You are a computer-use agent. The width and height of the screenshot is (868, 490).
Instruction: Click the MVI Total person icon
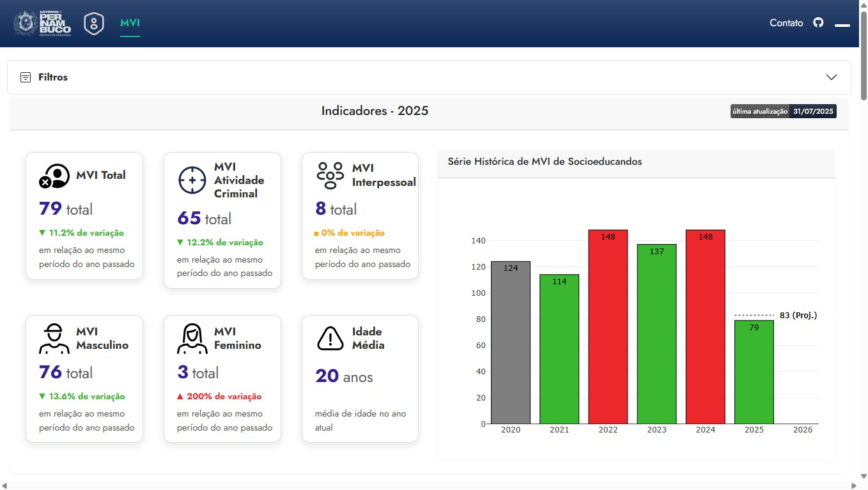tap(54, 176)
